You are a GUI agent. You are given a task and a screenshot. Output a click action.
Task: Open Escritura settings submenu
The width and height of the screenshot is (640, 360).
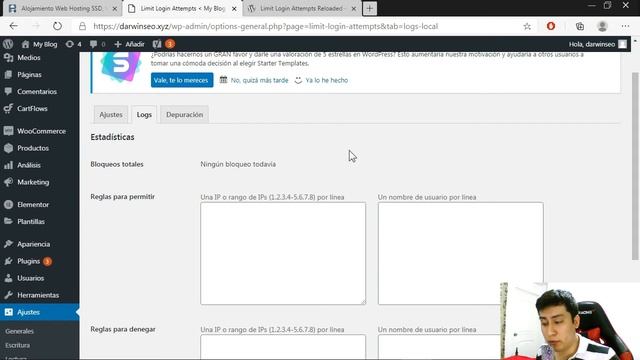click(x=18, y=345)
